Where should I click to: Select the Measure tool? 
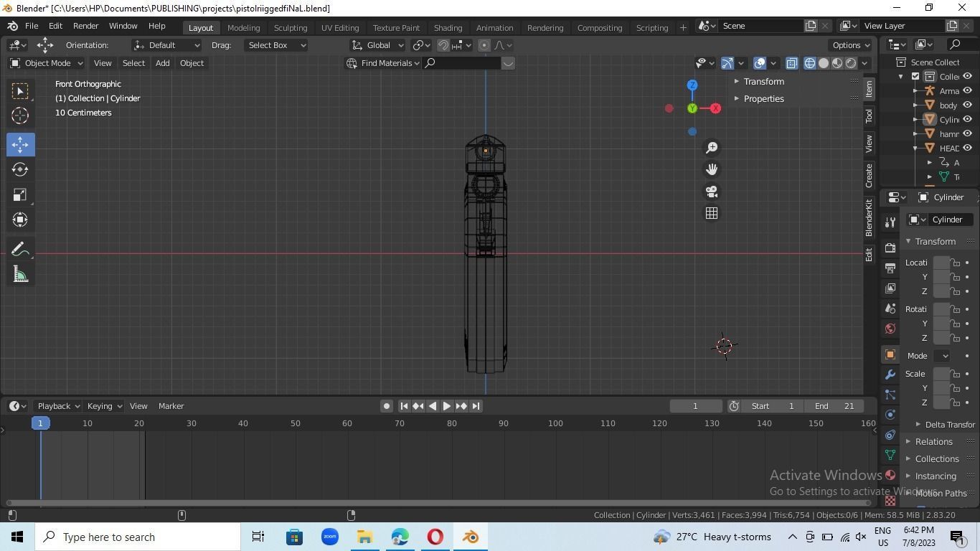[x=20, y=275]
